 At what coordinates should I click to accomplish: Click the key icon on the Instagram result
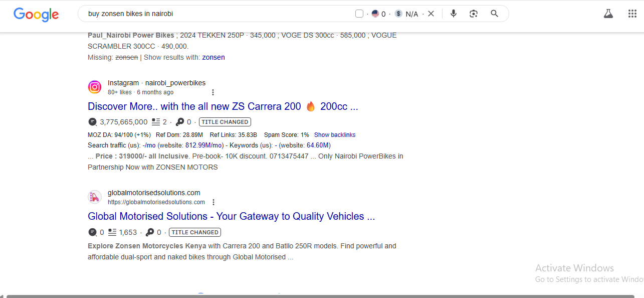179,122
